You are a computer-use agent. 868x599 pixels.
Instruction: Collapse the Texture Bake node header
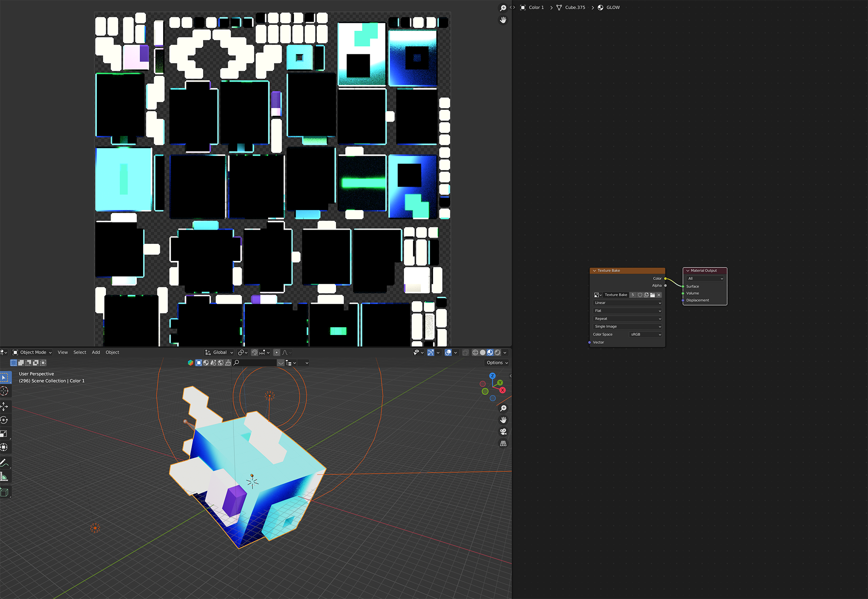595,270
